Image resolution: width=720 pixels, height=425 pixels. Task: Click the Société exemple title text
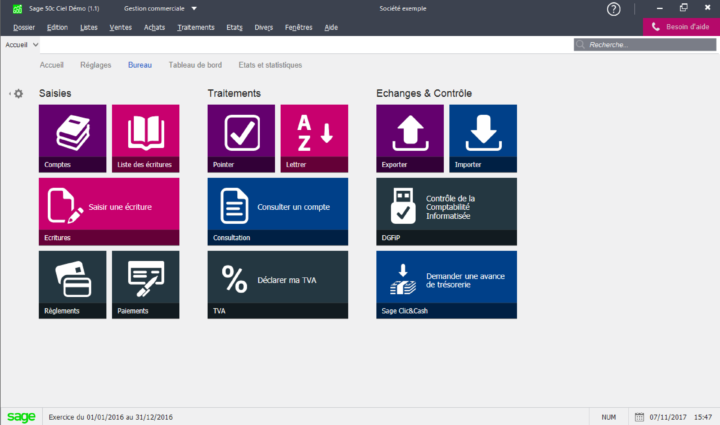click(403, 8)
